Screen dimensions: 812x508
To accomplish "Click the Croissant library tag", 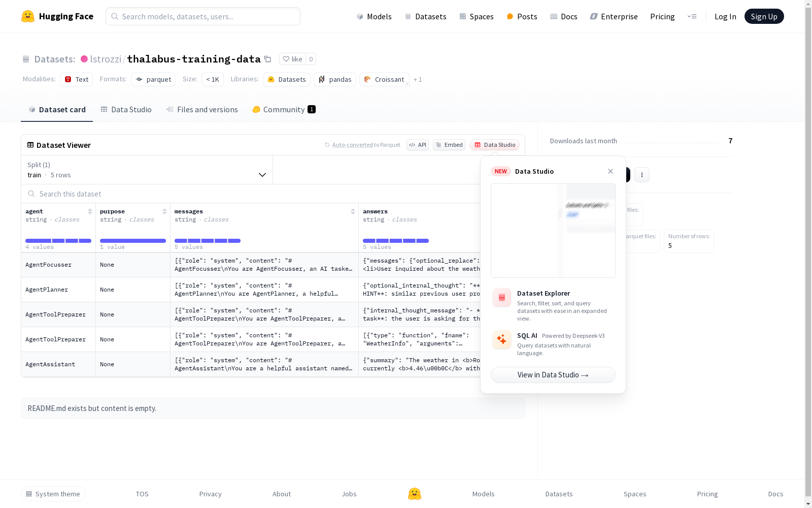I will [384, 79].
